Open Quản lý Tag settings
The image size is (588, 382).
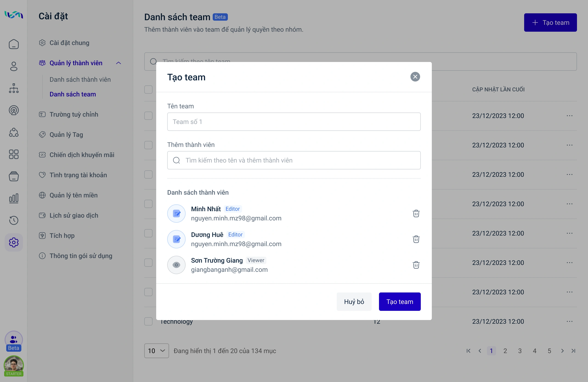pyautogui.click(x=66, y=135)
